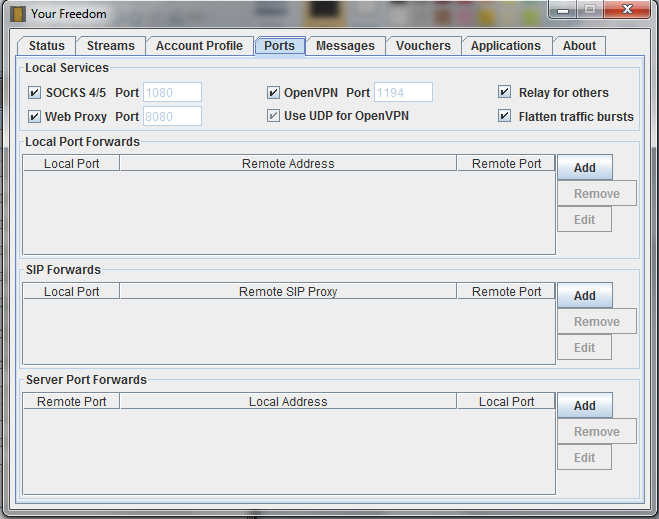
Task: Click the Web Proxy port field showing 8080
Action: coord(172,116)
